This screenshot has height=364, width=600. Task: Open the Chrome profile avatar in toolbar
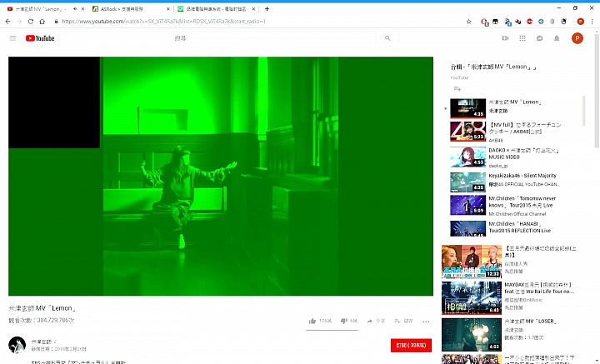pos(581,22)
